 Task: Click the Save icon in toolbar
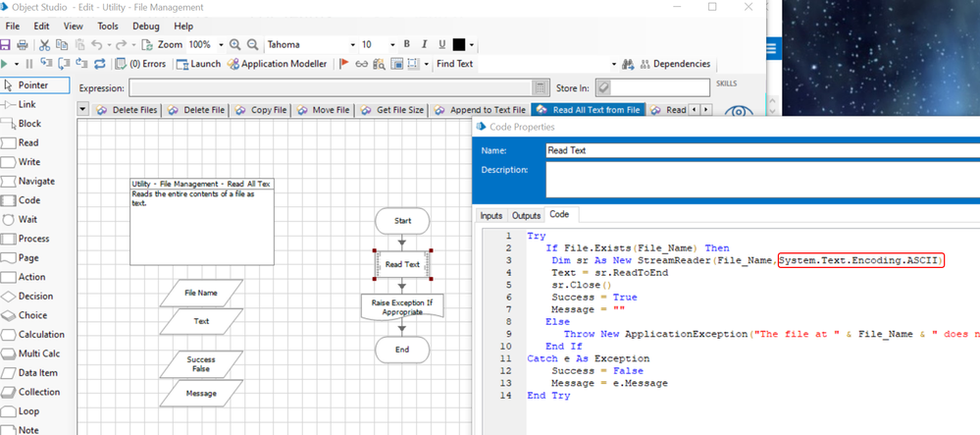click(6, 45)
